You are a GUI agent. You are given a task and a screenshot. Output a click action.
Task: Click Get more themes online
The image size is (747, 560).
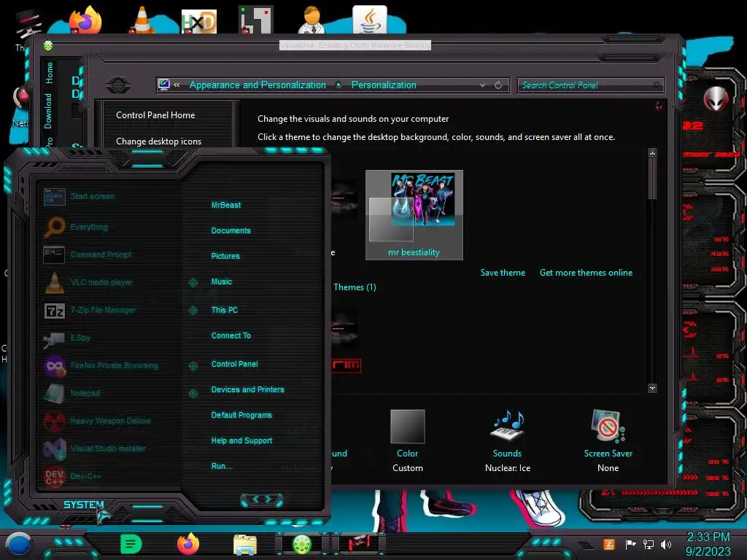coord(586,273)
